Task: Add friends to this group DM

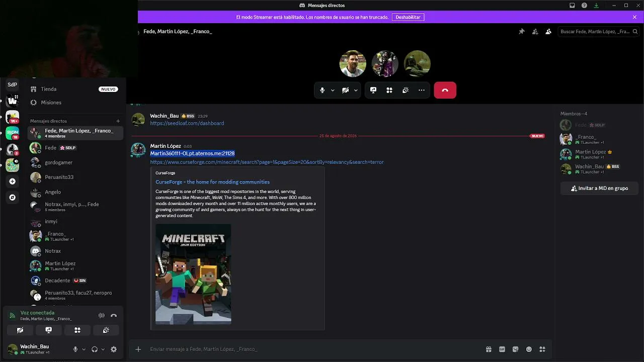Action: (535, 31)
